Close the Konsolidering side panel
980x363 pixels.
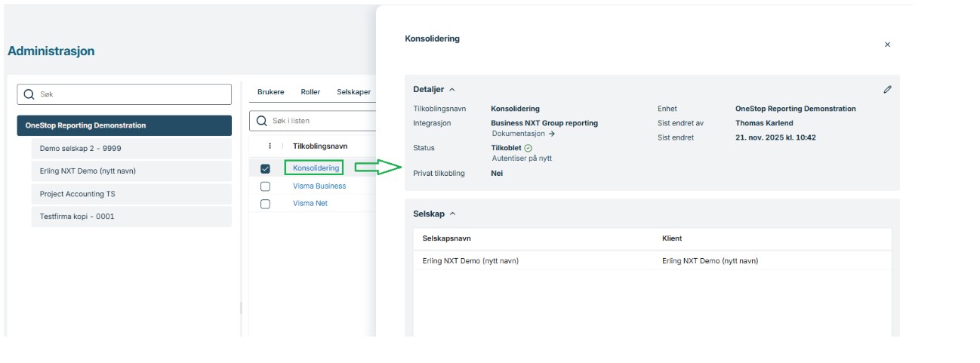click(887, 45)
